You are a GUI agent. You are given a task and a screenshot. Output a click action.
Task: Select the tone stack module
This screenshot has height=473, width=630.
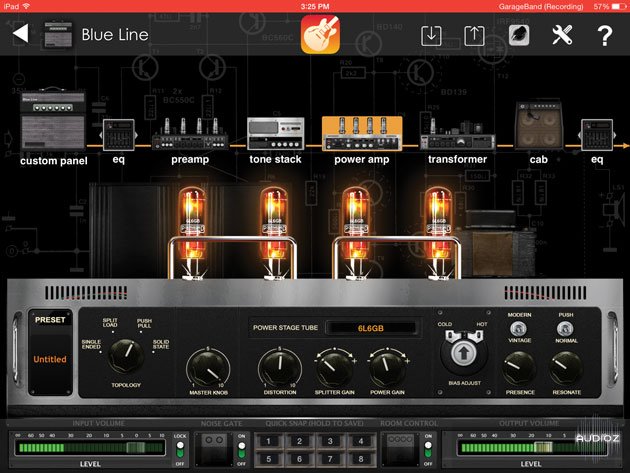[x=275, y=134]
